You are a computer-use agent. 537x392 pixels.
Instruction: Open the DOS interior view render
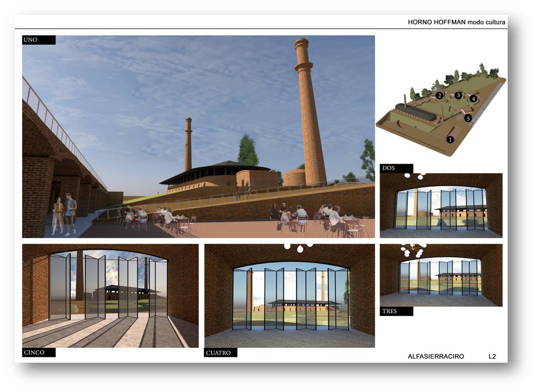coord(441,205)
